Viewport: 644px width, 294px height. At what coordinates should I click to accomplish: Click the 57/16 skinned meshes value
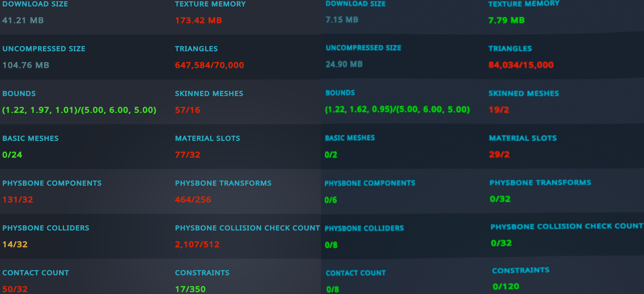188,110
